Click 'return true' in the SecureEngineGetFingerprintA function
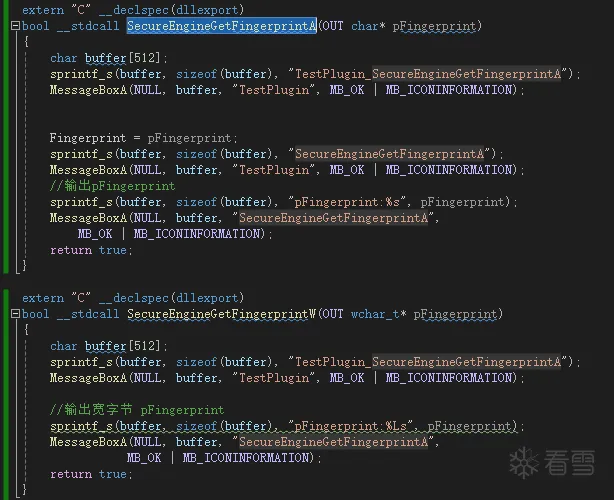Screen dimensions: 614x500 [x=88, y=250]
